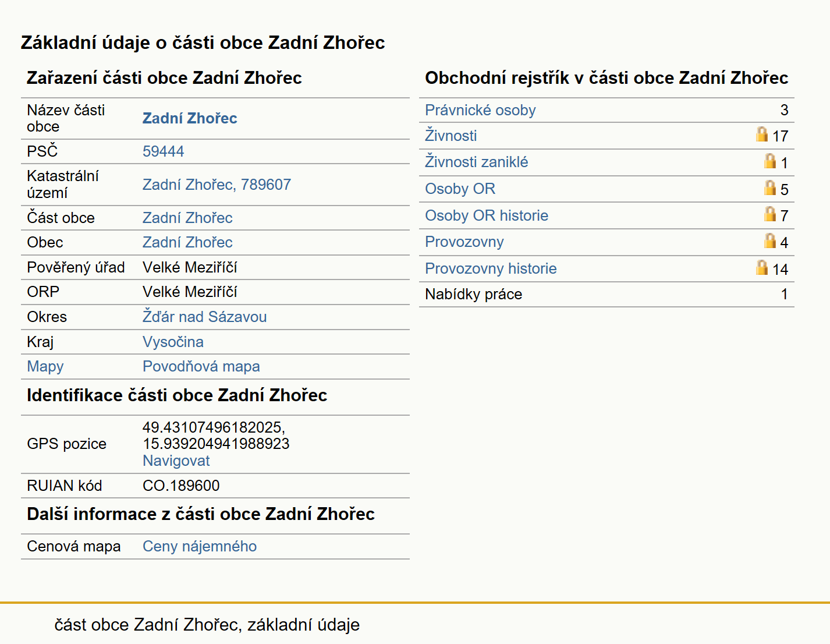This screenshot has width=830, height=644.
Task: Open Provozovny historie link
Action: (x=491, y=268)
